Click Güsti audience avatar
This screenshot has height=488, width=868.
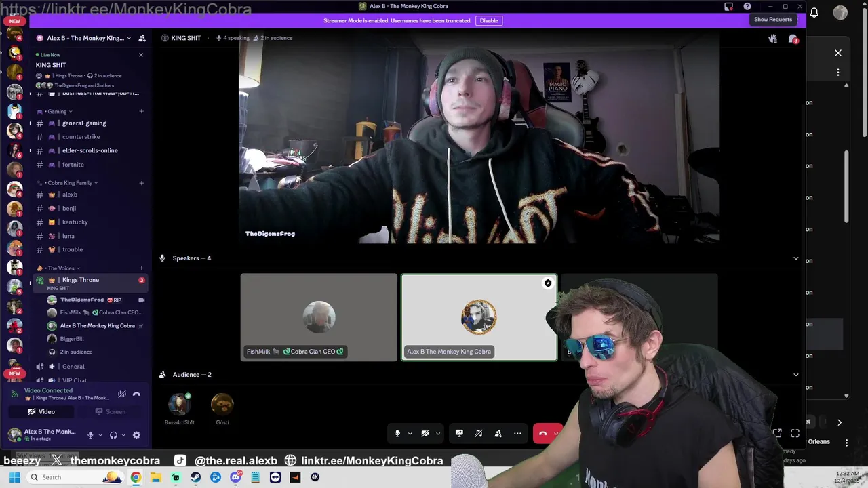click(x=222, y=405)
